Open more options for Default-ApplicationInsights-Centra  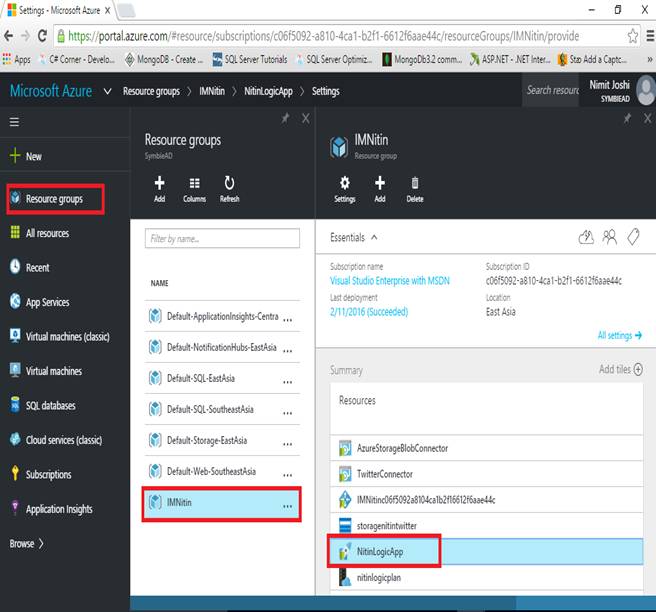[287, 320]
